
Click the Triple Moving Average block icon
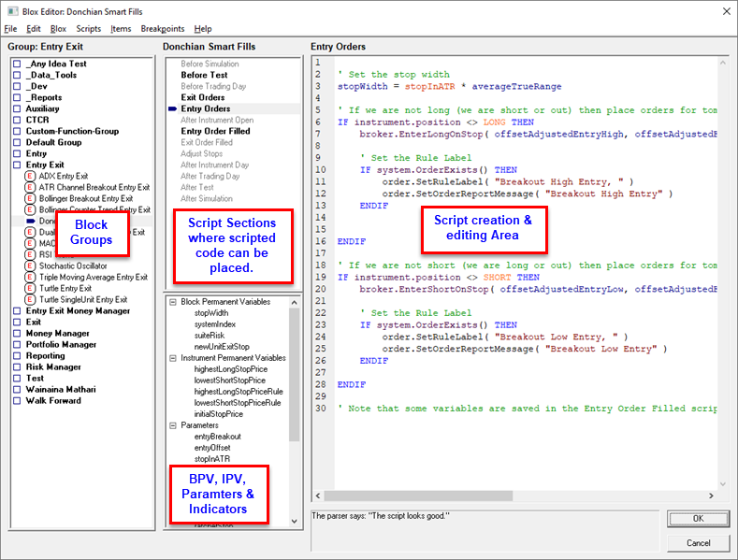click(31, 277)
